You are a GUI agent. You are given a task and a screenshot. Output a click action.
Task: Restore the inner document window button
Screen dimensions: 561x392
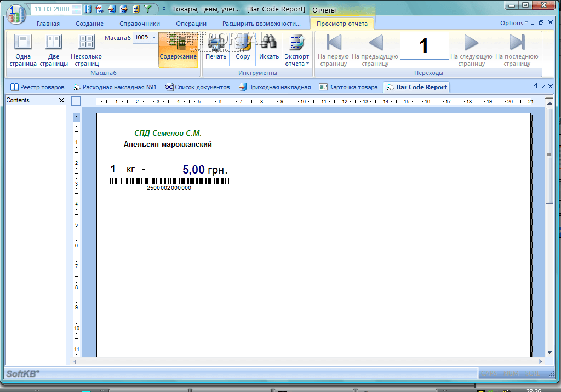(x=541, y=22)
